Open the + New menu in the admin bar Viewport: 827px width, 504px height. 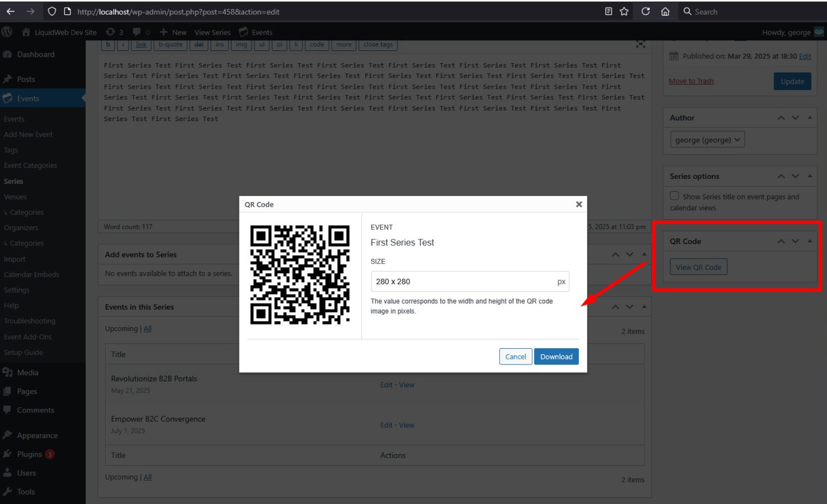point(173,32)
